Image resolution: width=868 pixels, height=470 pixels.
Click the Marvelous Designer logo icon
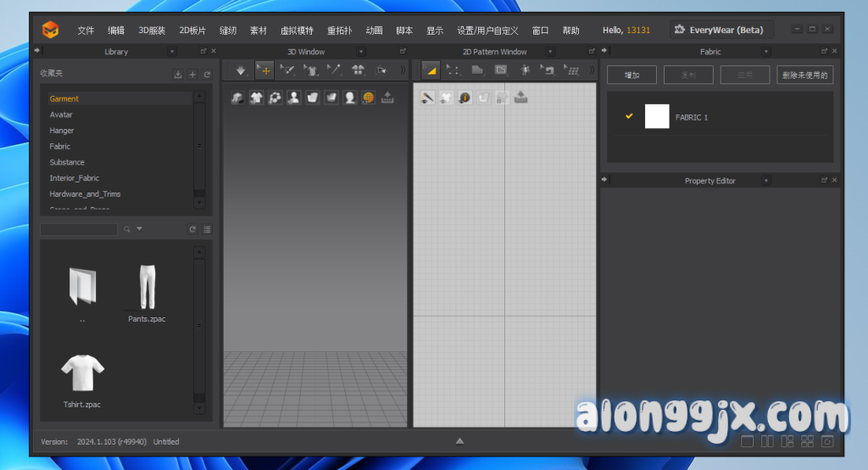pyautogui.click(x=52, y=30)
